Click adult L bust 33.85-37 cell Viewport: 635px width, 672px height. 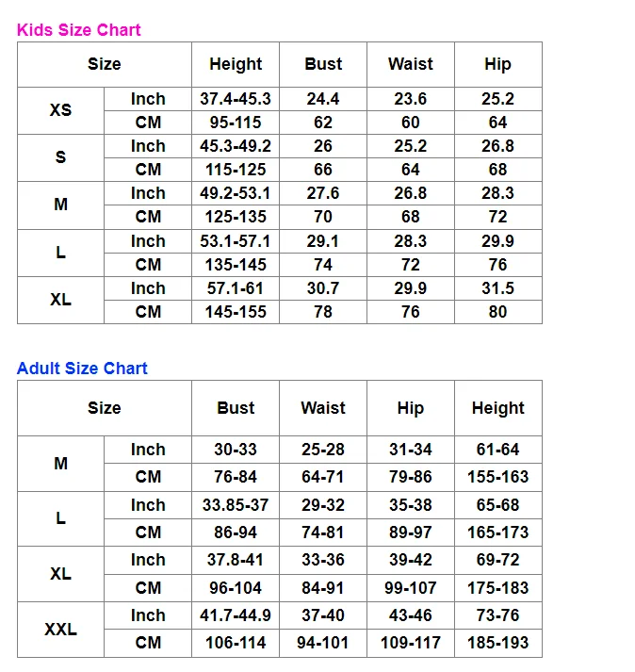point(236,505)
